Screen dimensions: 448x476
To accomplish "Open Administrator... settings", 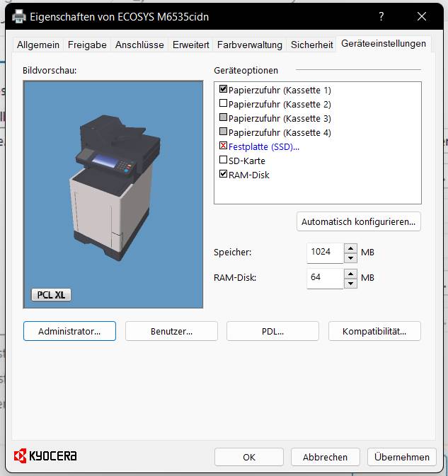I will [x=69, y=331].
